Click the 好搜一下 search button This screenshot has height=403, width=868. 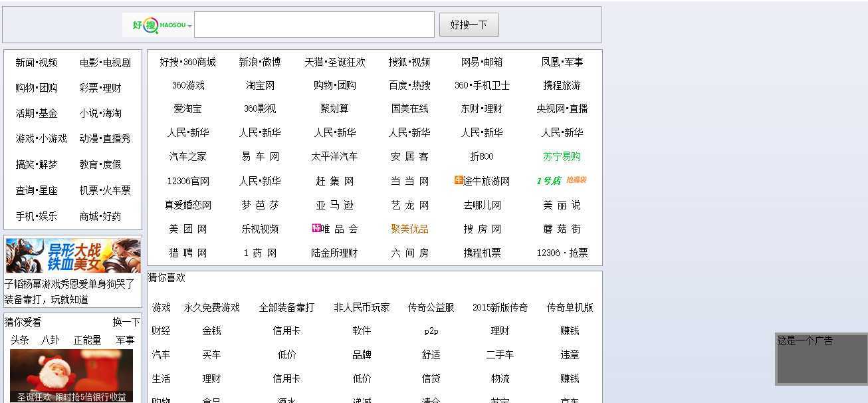pyautogui.click(x=469, y=25)
